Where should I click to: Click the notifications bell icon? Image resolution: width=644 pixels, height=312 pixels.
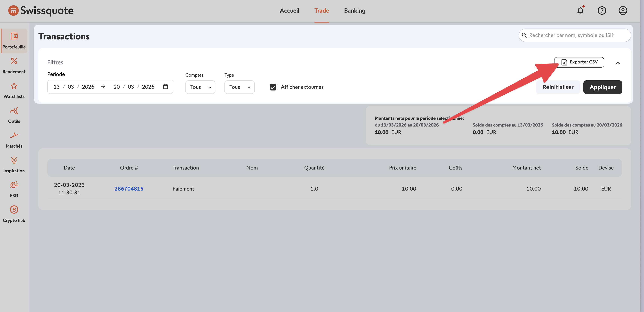point(580,11)
